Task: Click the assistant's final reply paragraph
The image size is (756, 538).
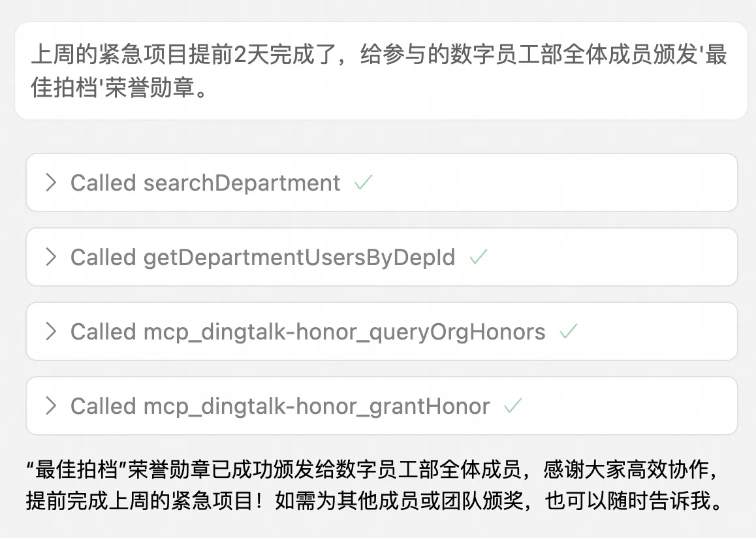Action: (375, 486)
